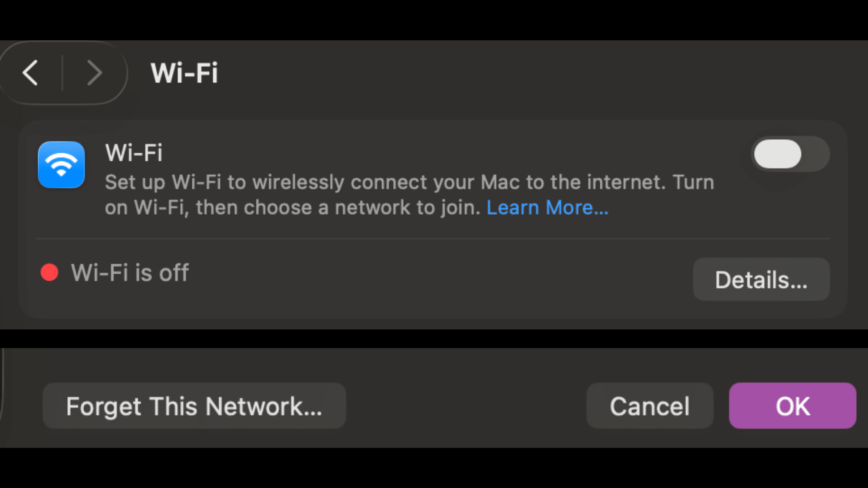Select the Wi-Fi page title
This screenshot has height=488, width=868.
click(184, 73)
